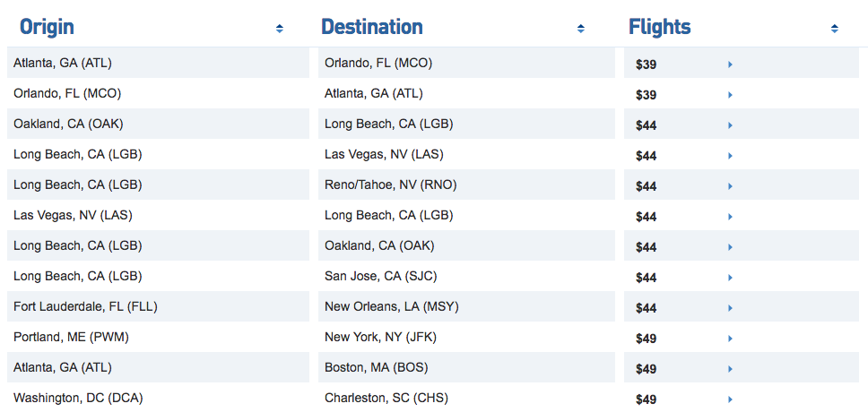Expand Long Beach to Las Vegas flight arrow
The height and width of the screenshot is (412, 868).
pyautogui.click(x=731, y=156)
